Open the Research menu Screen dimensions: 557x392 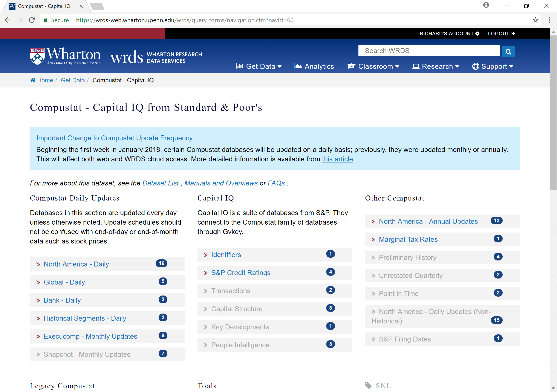point(436,66)
